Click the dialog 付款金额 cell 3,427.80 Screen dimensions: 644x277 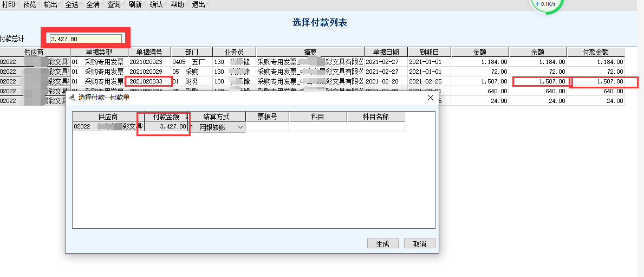tap(166, 127)
